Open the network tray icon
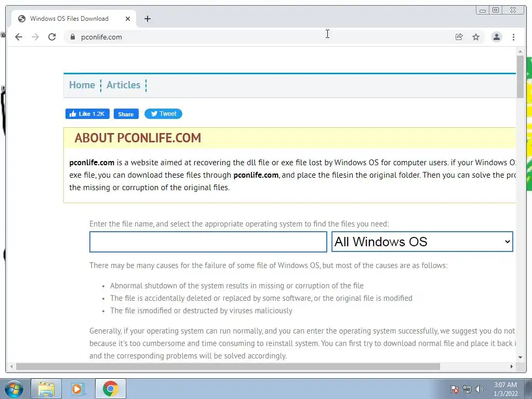The image size is (532, 399). point(467,389)
